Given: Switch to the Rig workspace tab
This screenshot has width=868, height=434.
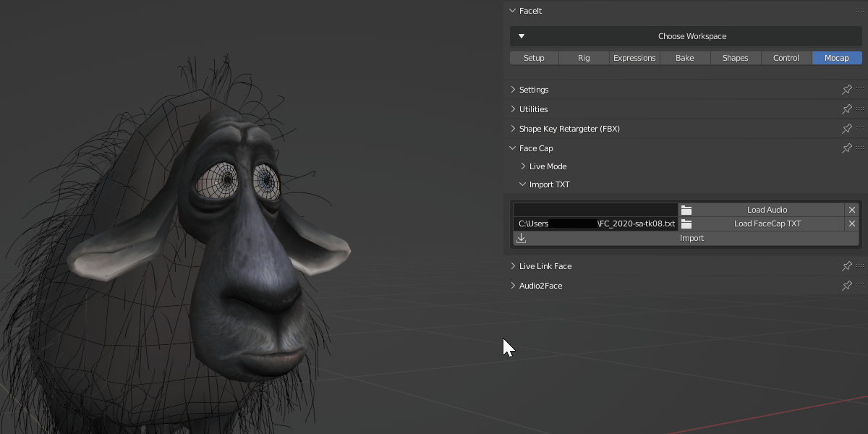Looking at the screenshot, I should point(584,58).
